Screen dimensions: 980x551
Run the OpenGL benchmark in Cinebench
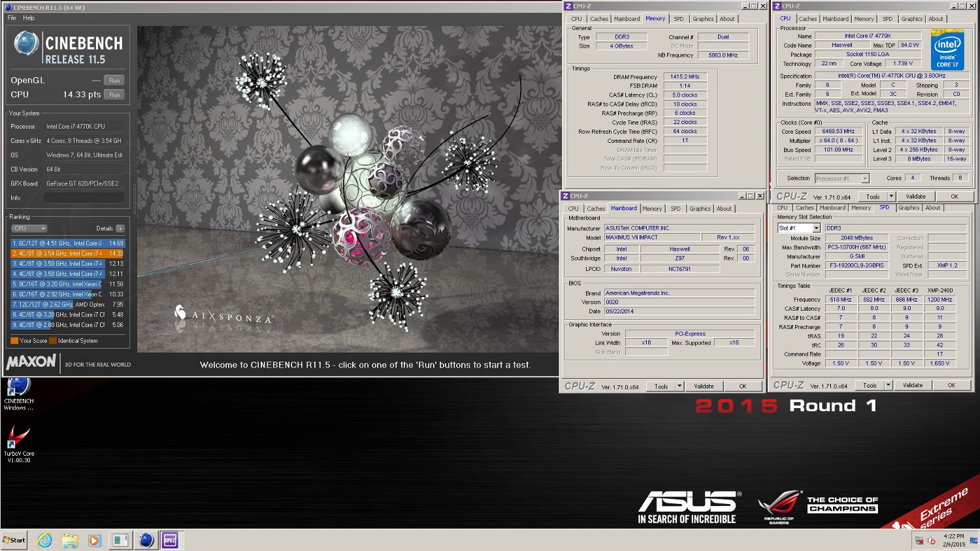coord(114,80)
